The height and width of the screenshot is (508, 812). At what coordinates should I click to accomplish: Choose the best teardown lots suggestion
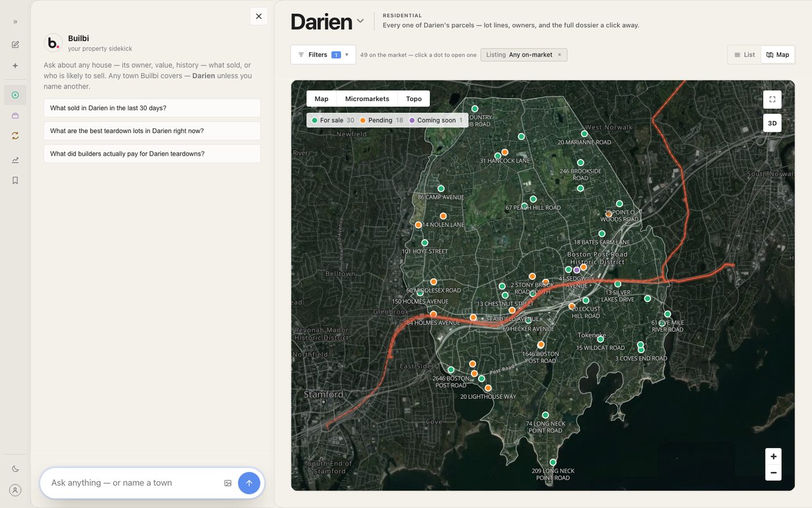click(152, 131)
